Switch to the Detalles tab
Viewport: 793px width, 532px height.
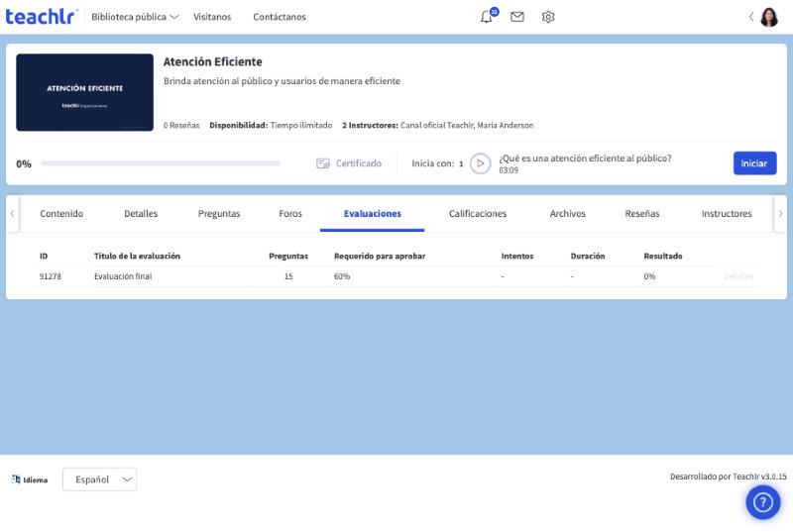point(141,214)
